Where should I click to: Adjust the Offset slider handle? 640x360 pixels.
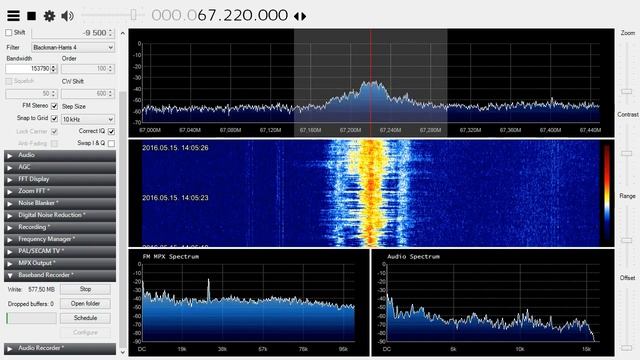(x=627, y=348)
